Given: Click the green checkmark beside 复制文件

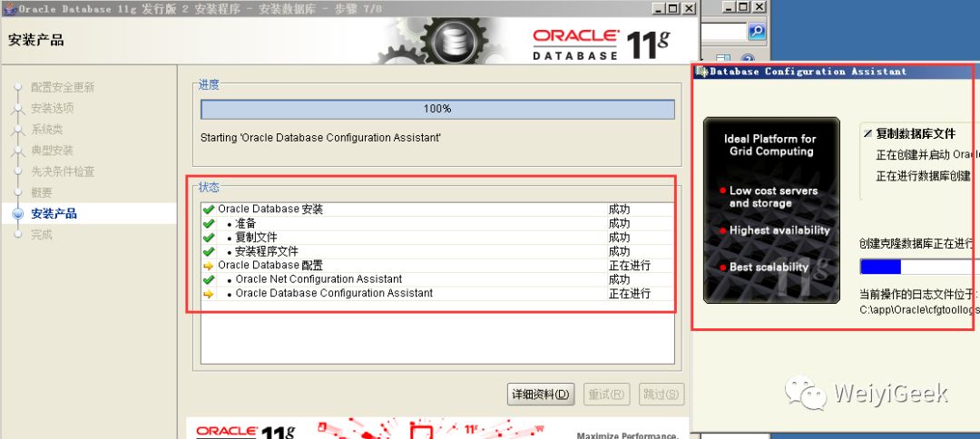Looking at the screenshot, I should [209, 238].
